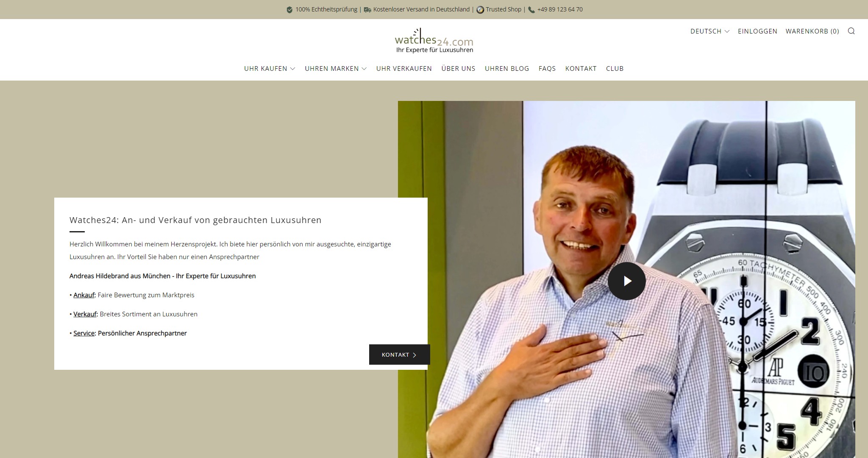Select Club in the navigation
This screenshot has height=458, width=868.
(615, 68)
